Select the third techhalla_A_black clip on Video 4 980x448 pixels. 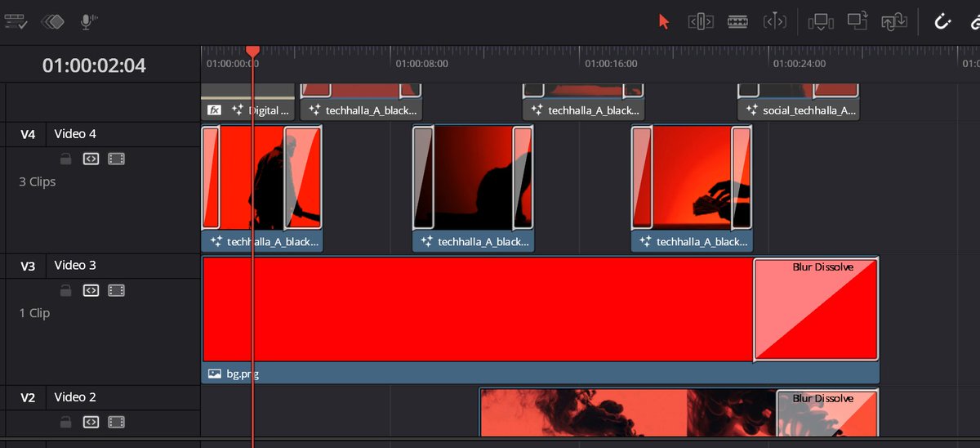[692, 188]
